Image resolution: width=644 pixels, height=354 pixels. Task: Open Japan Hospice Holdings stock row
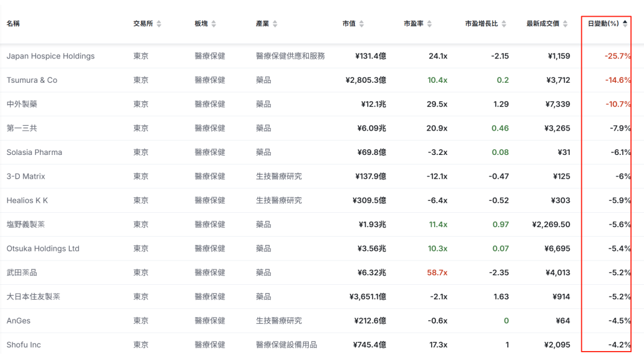[51, 56]
